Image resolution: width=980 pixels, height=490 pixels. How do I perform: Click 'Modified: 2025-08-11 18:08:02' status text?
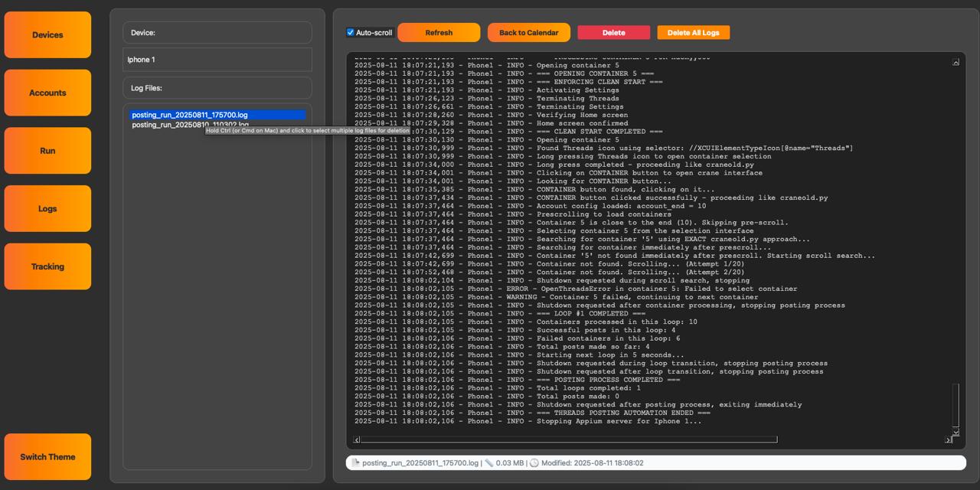pos(593,463)
